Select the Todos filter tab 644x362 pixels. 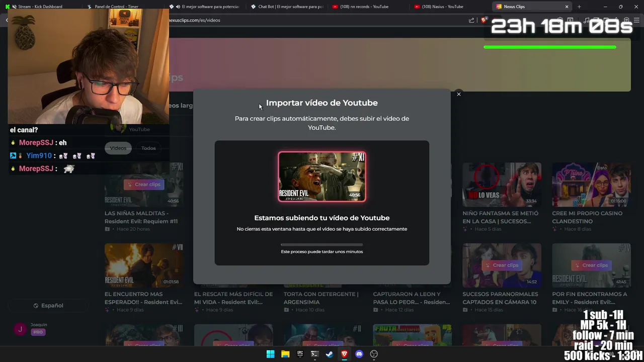148,148
